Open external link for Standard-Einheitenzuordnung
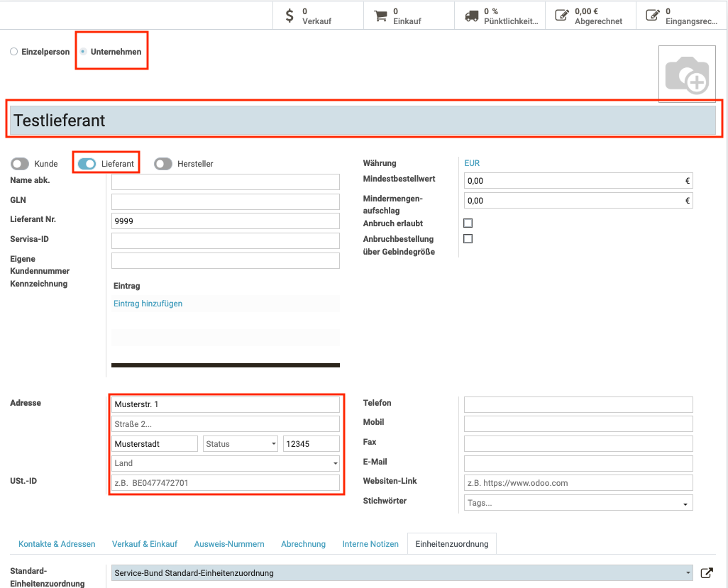Image resolution: width=728 pixels, height=588 pixels. point(706,573)
